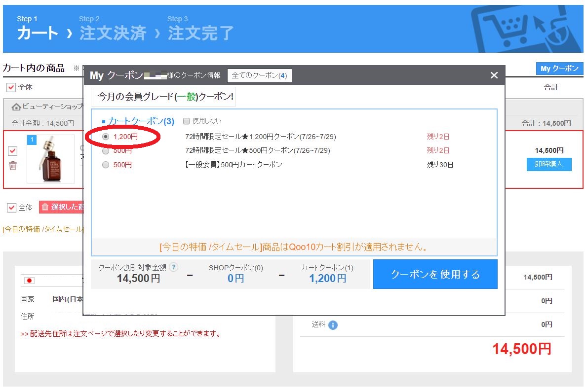
Task: Click the trash icon on delete-selected button
Action: pos(45,208)
